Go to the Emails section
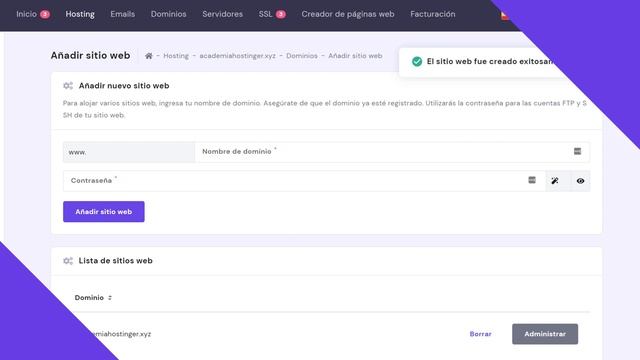This screenshot has width=640, height=360. [x=122, y=14]
